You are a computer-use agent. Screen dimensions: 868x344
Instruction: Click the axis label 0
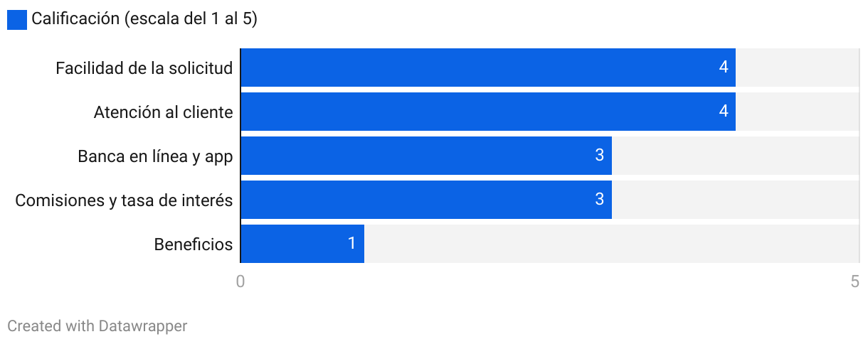tap(240, 281)
